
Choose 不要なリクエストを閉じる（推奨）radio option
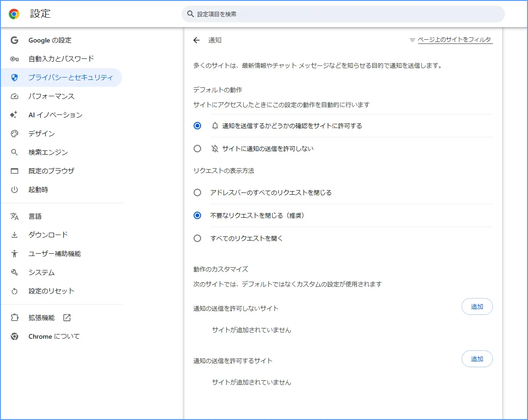pyautogui.click(x=197, y=215)
